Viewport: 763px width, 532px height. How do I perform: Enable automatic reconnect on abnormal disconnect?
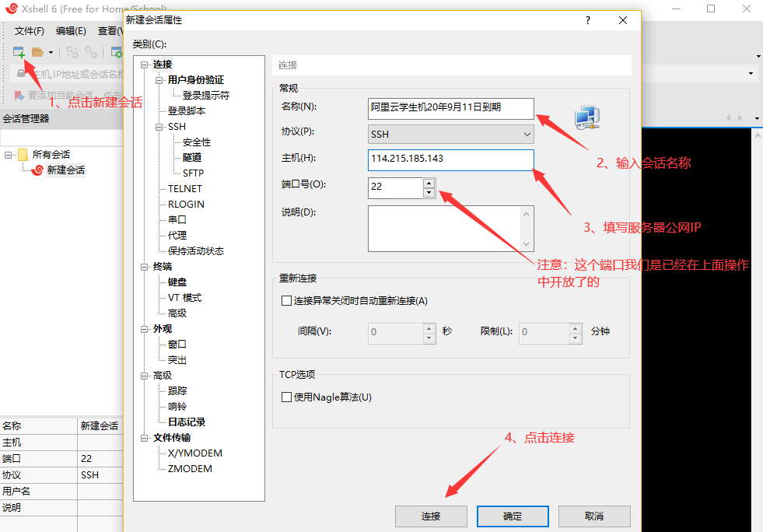(286, 300)
